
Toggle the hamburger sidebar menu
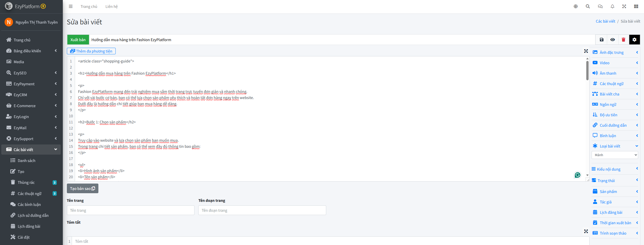tap(71, 7)
